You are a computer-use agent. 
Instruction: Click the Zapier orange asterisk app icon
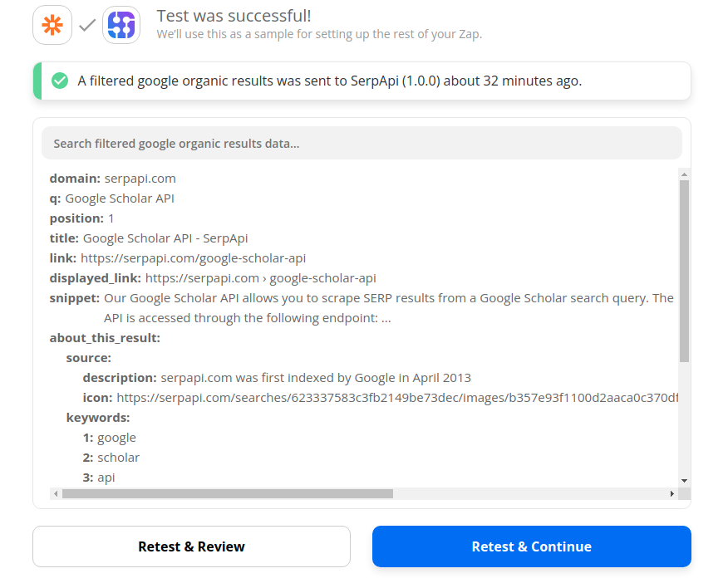(x=52, y=24)
